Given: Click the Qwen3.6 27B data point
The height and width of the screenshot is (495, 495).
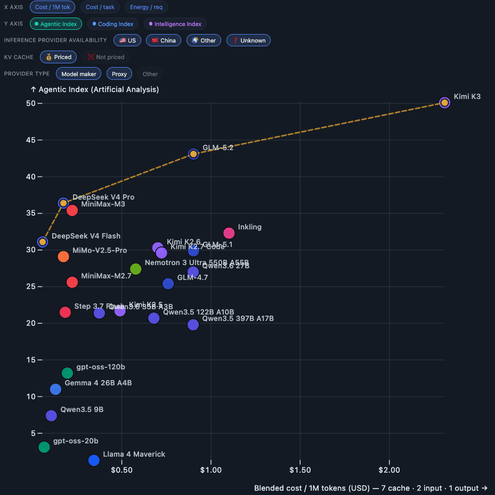Looking at the screenshot, I should point(193,272).
